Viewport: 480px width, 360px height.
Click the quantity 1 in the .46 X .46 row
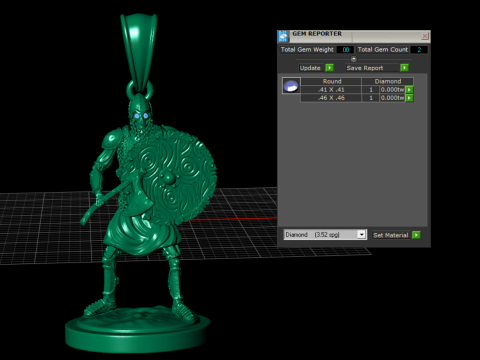(371, 98)
